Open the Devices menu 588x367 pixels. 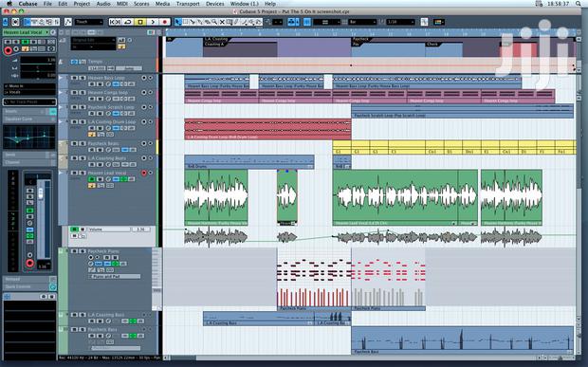click(215, 4)
